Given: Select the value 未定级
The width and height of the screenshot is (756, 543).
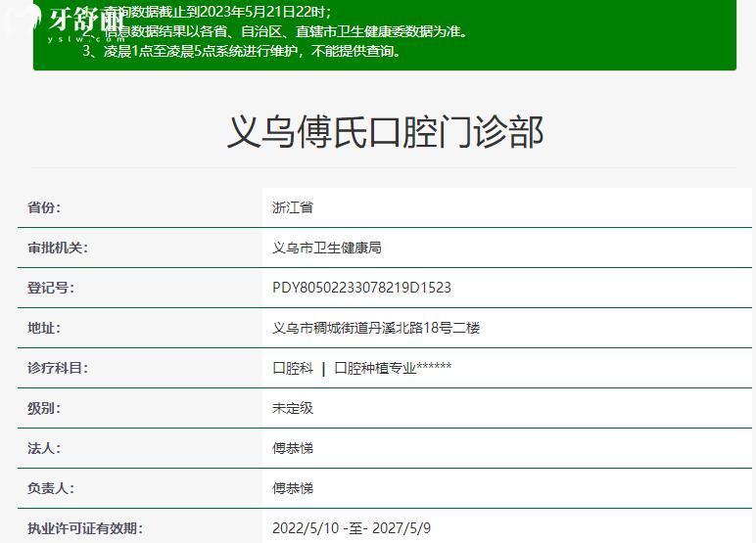Looking at the screenshot, I should (x=293, y=408).
